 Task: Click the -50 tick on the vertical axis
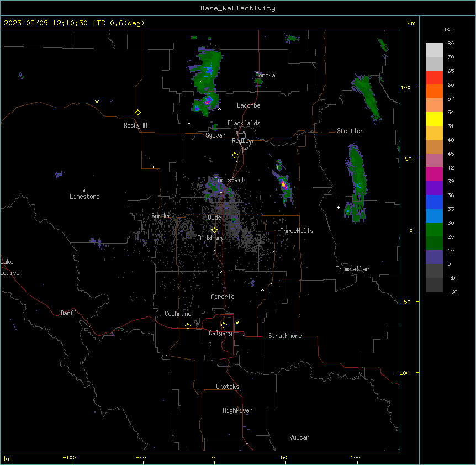coord(406,302)
